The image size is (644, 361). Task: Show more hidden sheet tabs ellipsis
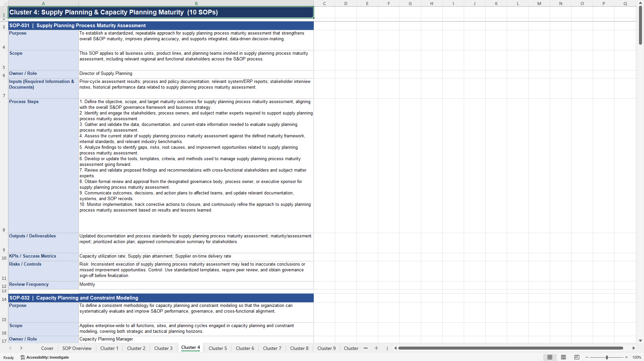click(365, 348)
